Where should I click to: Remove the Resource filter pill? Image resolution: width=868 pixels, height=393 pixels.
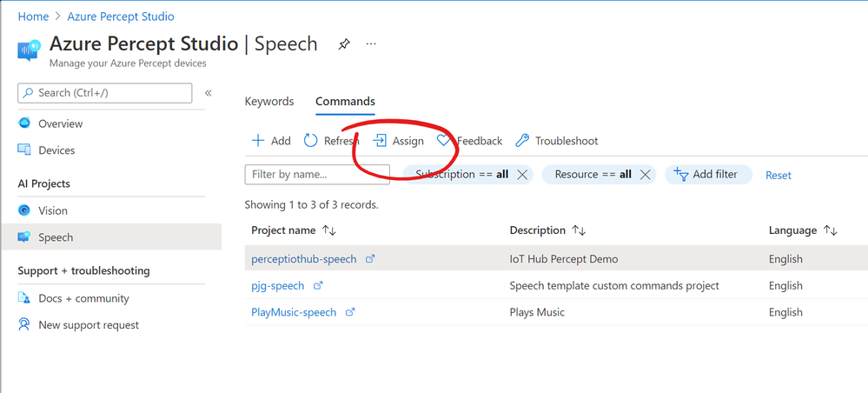(x=645, y=175)
